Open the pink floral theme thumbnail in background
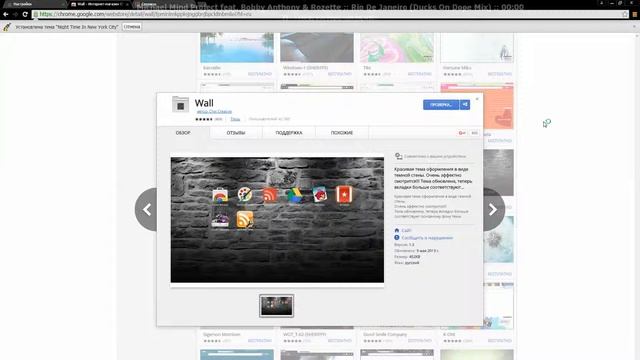This screenshot has height=360, width=640. pos(397,48)
